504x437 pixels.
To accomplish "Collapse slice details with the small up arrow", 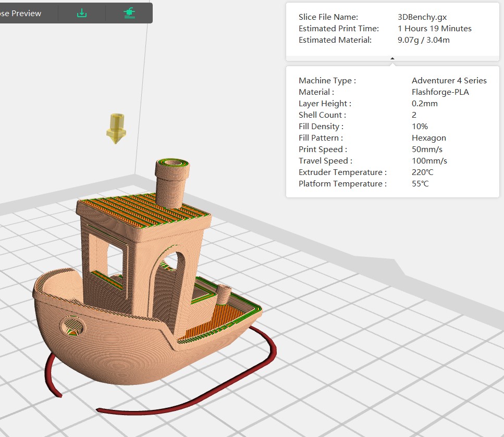I will click(392, 58).
